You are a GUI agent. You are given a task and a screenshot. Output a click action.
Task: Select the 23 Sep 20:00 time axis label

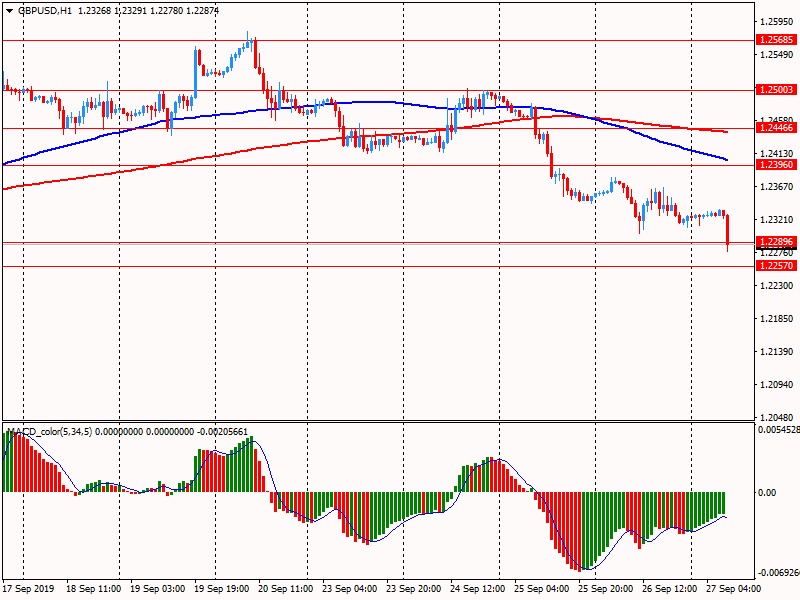pos(413,589)
